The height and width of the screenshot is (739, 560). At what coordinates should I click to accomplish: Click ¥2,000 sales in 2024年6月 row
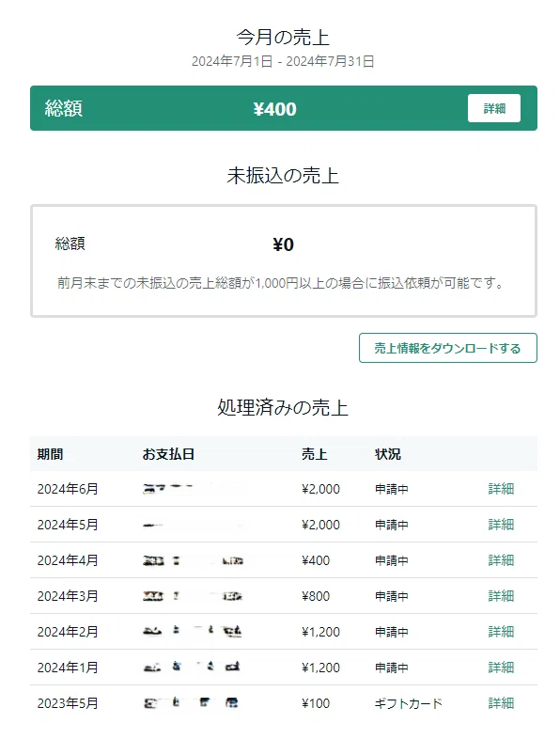click(320, 489)
